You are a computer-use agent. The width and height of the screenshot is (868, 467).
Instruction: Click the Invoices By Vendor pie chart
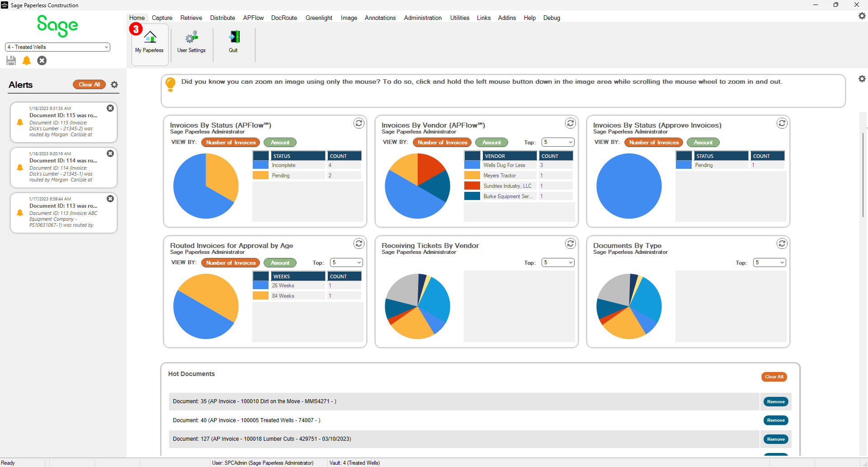pyautogui.click(x=417, y=186)
